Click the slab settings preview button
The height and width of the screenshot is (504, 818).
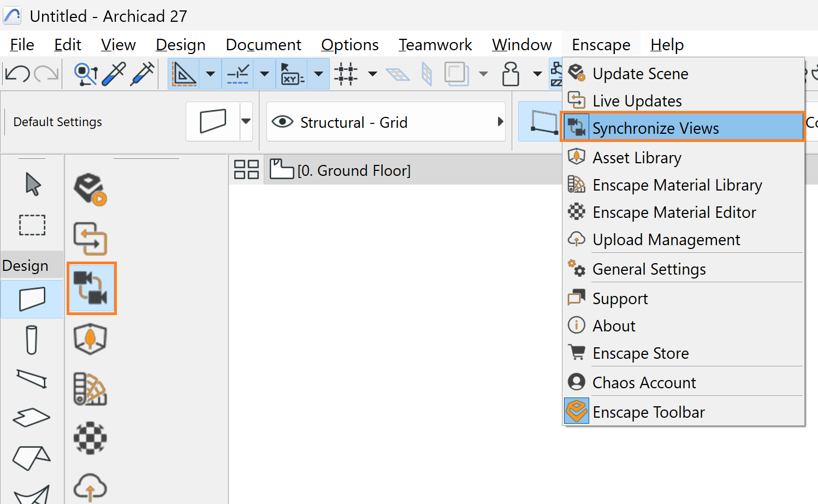pyautogui.click(x=213, y=121)
